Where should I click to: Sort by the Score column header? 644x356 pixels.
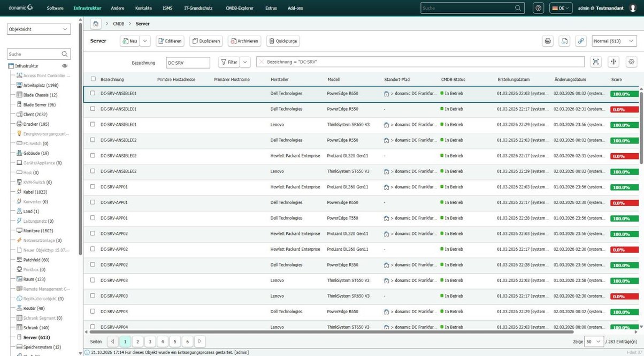tap(616, 79)
